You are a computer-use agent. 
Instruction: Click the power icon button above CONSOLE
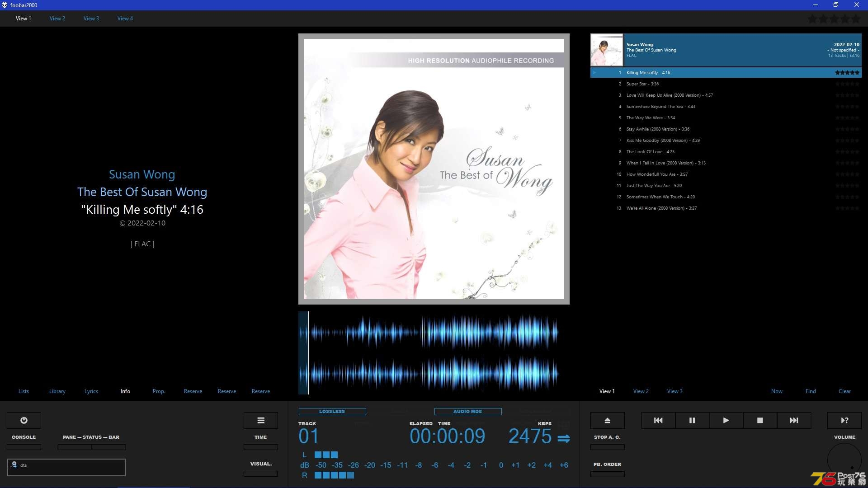24,420
